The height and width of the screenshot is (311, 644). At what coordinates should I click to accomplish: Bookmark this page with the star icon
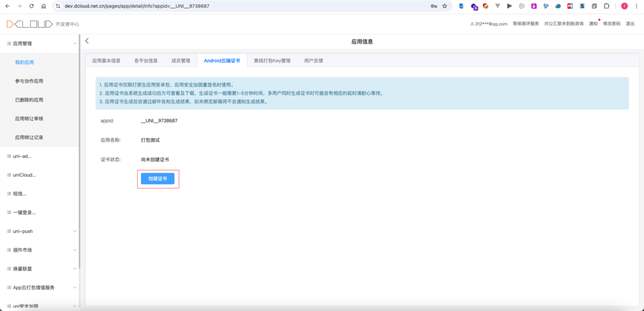pos(445,6)
